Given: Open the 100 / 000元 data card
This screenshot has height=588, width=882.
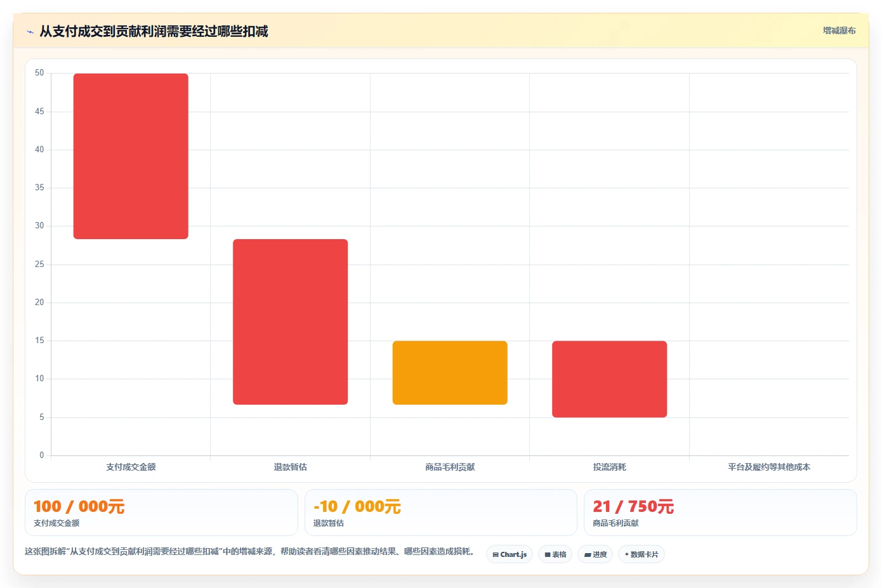Looking at the screenshot, I should tap(161, 513).
